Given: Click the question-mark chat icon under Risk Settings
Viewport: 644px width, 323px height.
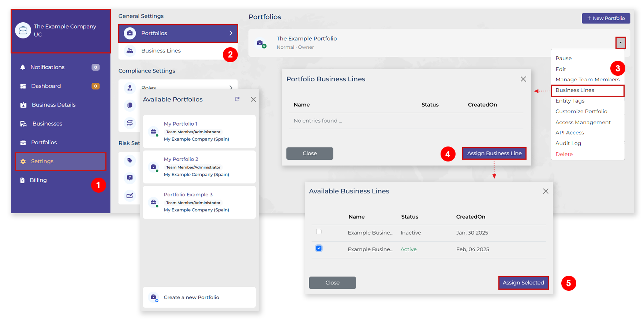Looking at the screenshot, I should [130, 178].
